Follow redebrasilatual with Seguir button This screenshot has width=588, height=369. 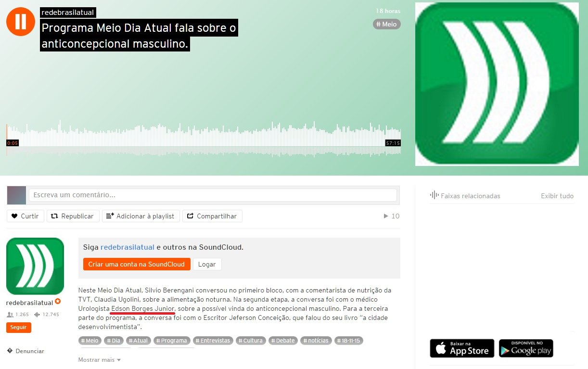[19, 327]
